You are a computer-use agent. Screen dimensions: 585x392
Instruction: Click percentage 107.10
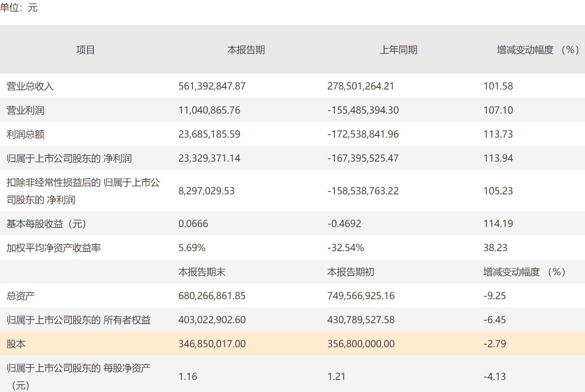[498, 110]
